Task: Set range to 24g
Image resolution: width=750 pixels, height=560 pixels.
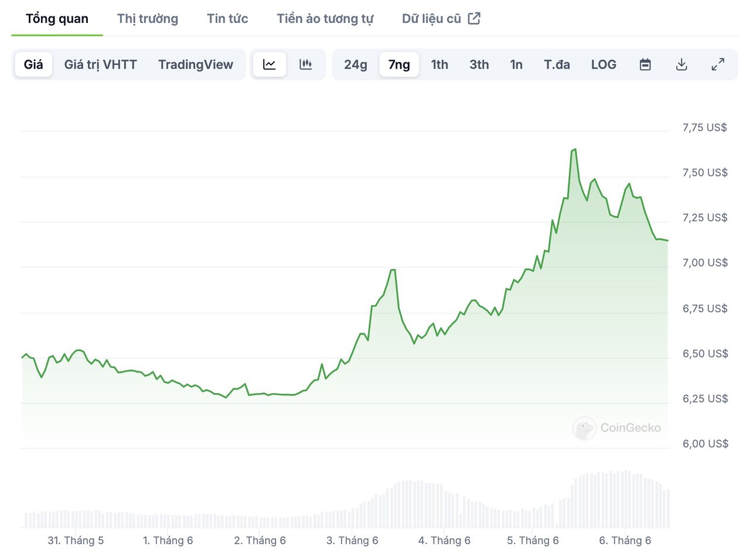Action: tap(356, 64)
